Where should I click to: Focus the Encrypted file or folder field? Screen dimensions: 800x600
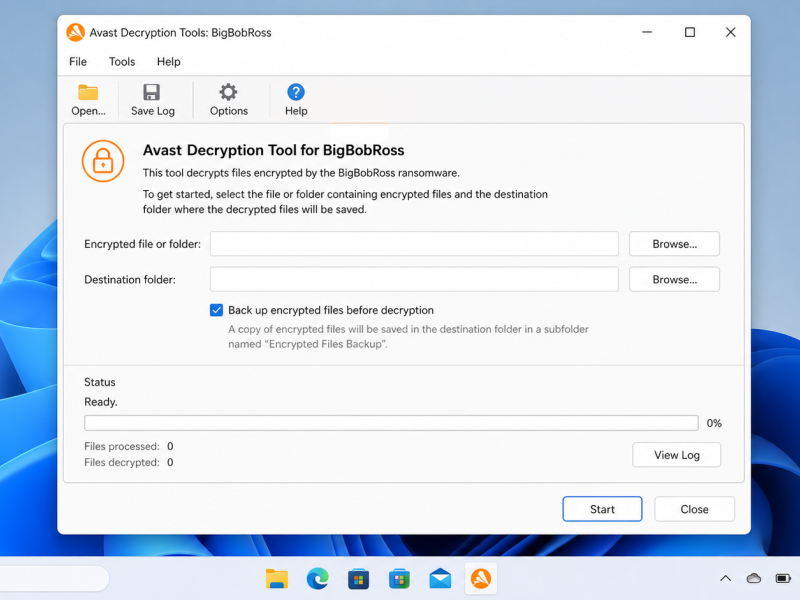(414, 244)
